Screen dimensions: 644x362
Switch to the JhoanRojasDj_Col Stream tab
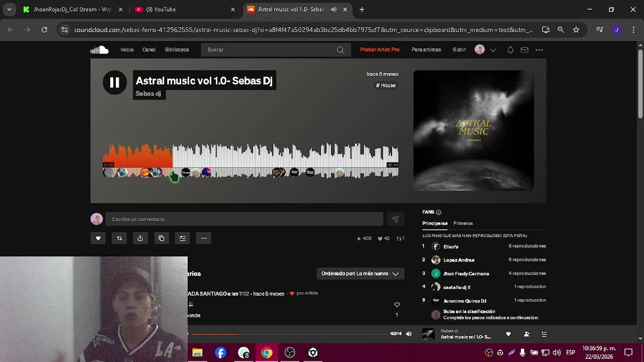[x=74, y=9]
